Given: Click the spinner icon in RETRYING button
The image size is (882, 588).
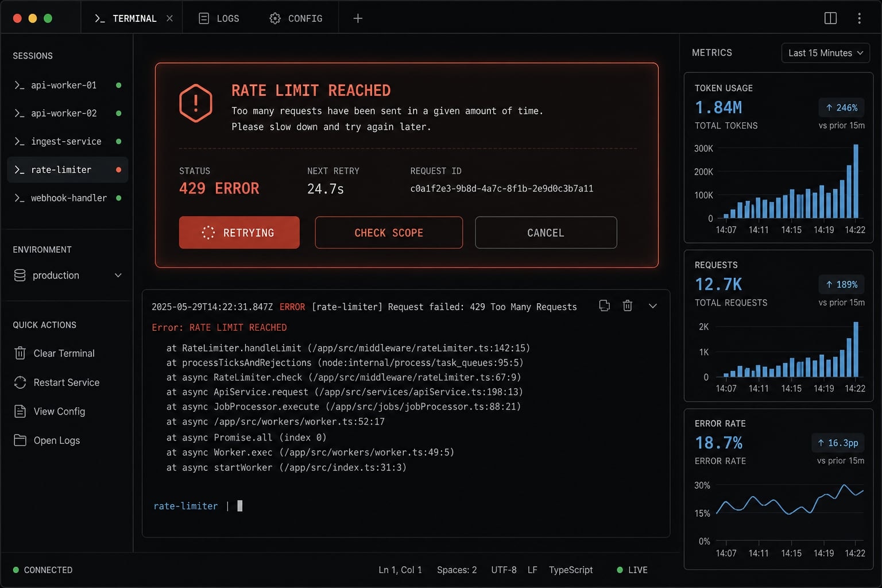Looking at the screenshot, I should tap(208, 233).
